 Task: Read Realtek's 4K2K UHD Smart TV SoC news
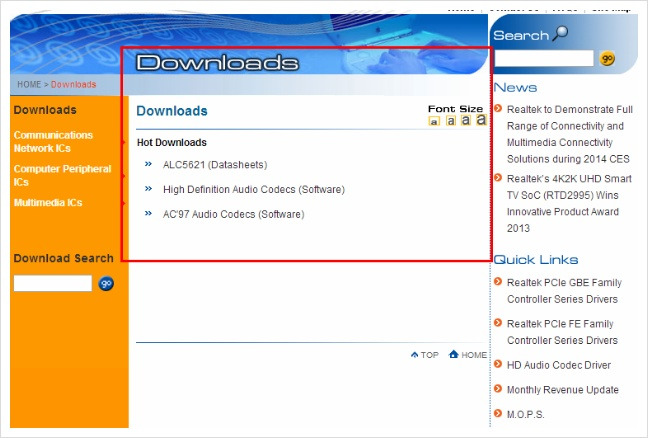coord(569,203)
